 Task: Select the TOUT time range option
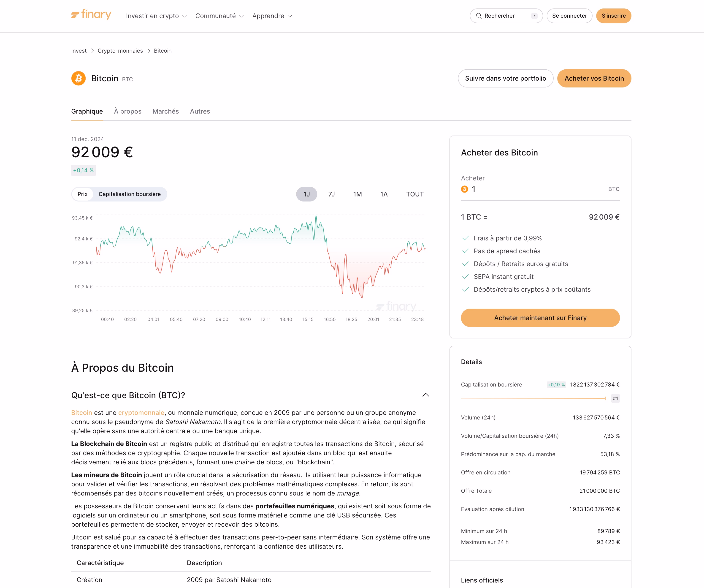point(414,194)
